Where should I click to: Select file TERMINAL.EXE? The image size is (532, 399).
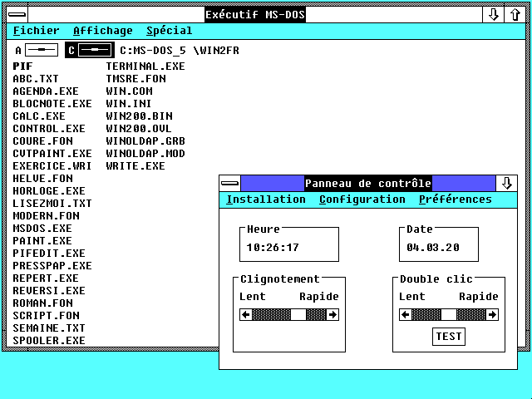[x=145, y=66]
